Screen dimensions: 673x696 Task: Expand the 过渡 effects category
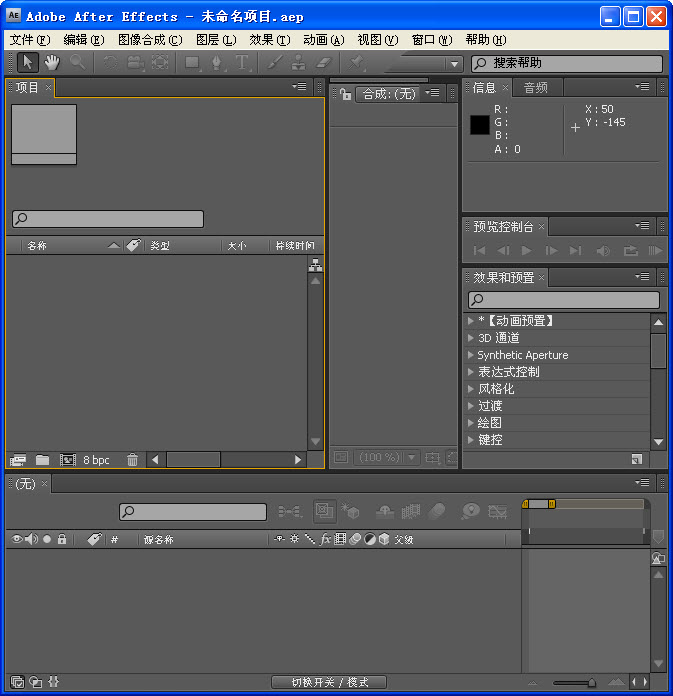tap(471, 406)
